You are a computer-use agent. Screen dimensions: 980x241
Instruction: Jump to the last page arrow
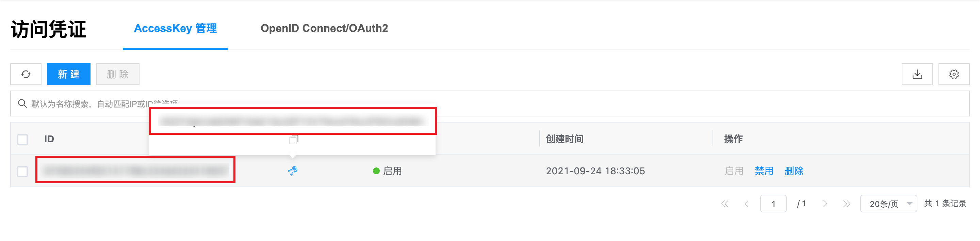click(x=847, y=204)
